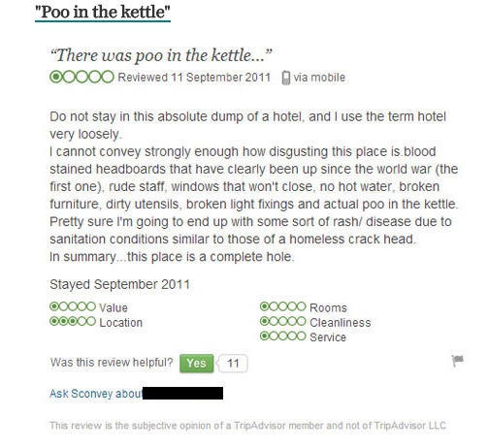This screenshot has height=448, width=488.
Task: Open the "Poo in the kettle" heading link
Action: tap(103, 13)
